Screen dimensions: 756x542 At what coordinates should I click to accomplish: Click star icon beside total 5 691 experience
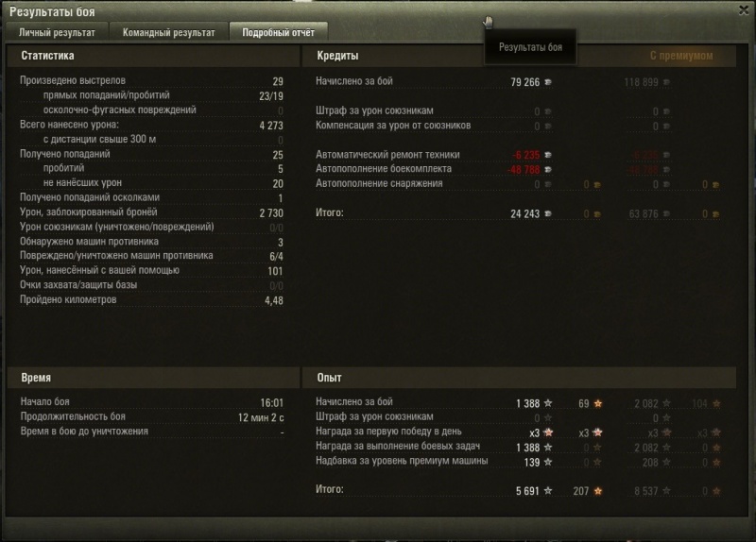point(548,491)
